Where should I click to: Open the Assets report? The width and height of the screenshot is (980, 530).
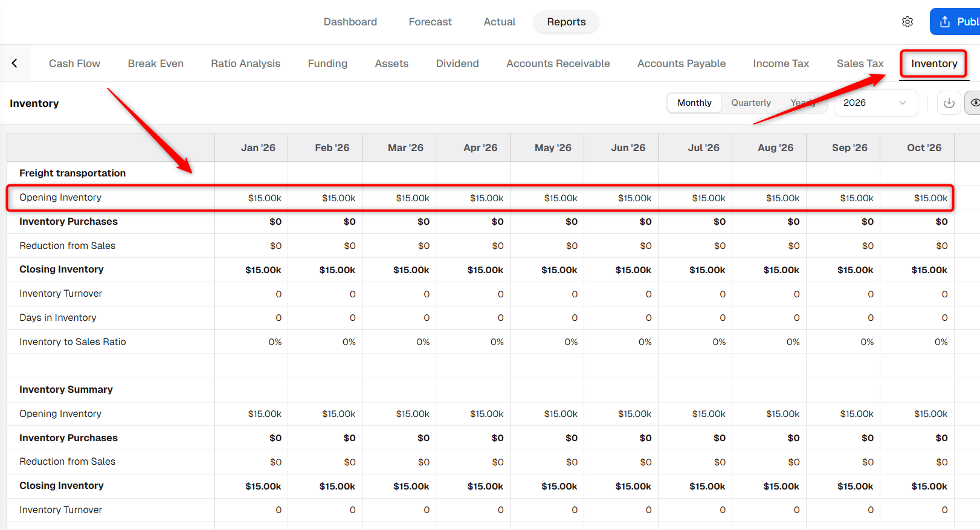click(392, 63)
